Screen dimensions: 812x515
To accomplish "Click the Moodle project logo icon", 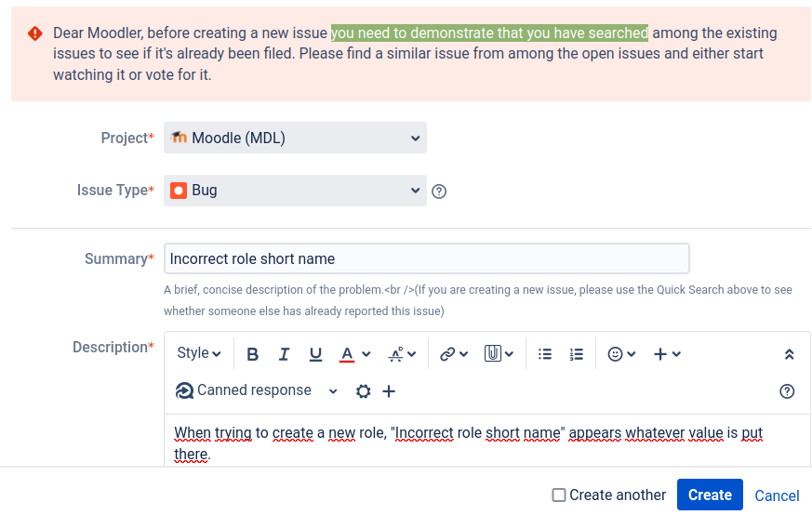I will [179, 138].
